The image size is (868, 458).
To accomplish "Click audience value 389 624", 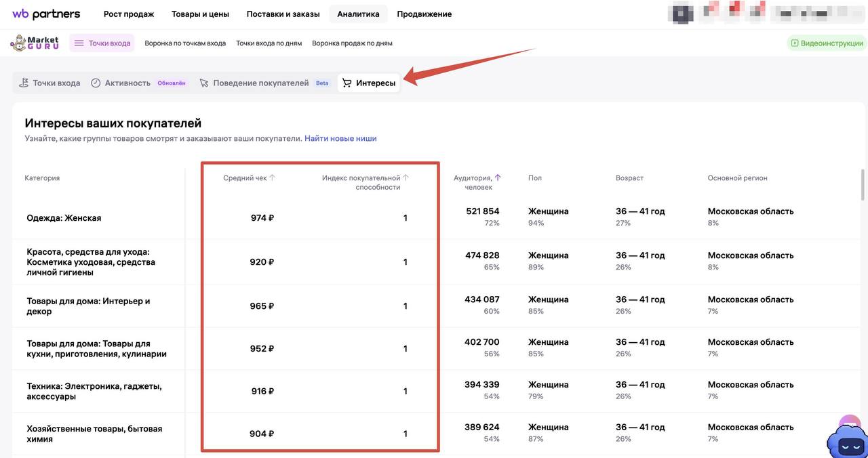I will [x=482, y=428].
